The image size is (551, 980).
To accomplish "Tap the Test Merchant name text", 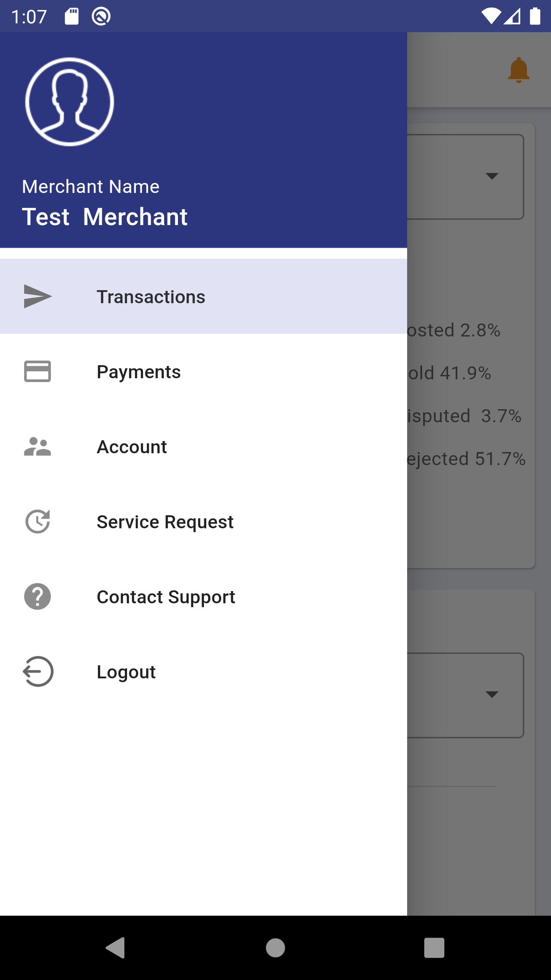I will click(105, 217).
